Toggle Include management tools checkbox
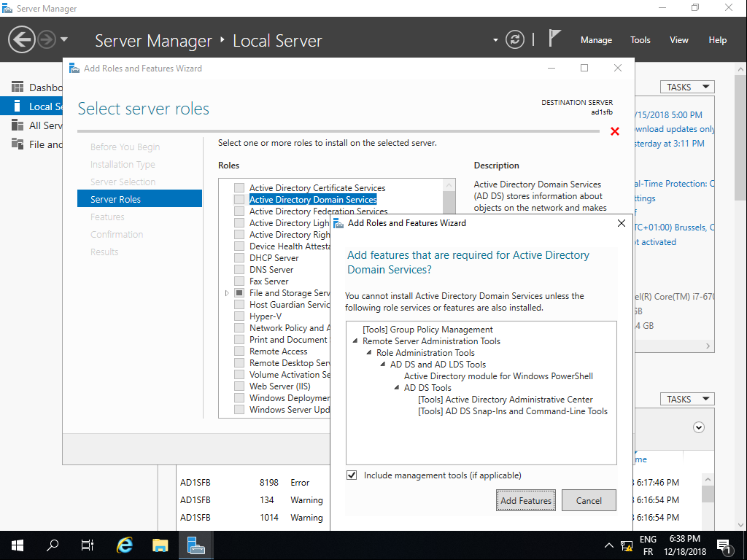Viewport: 747px width, 560px height. click(x=352, y=475)
